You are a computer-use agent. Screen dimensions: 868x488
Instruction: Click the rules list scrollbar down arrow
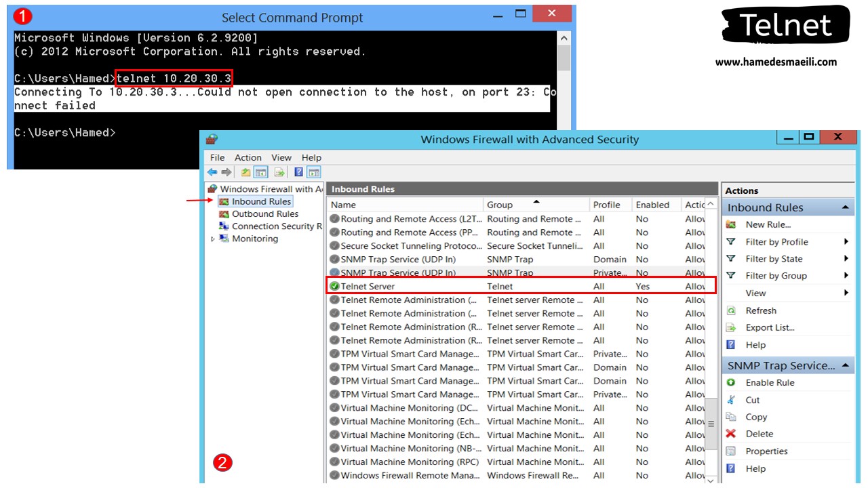pos(711,480)
